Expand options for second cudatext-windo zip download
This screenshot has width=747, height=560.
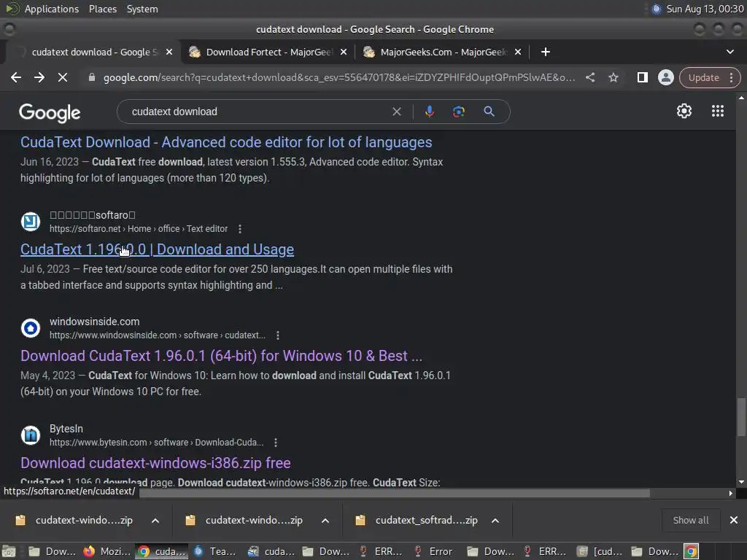click(x=325, y=521)
